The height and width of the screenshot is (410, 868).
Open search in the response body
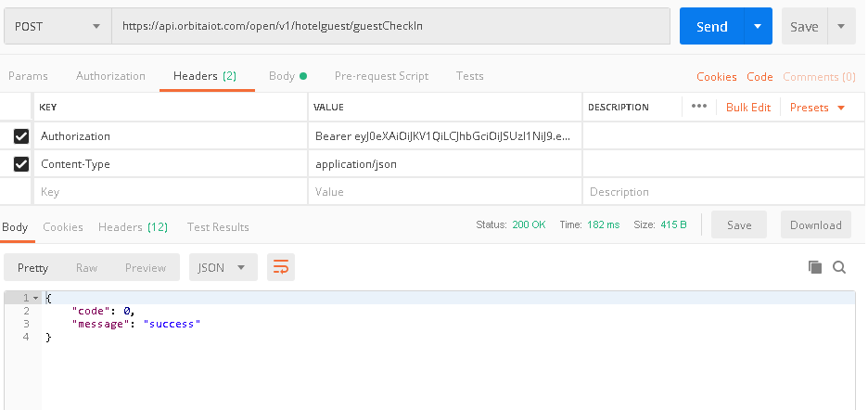pos(839,267)
